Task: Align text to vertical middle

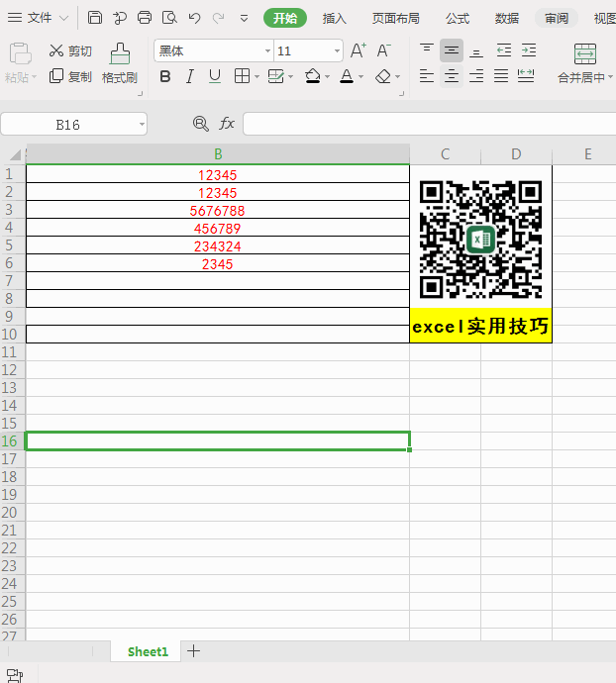Action: pos(452,50)
